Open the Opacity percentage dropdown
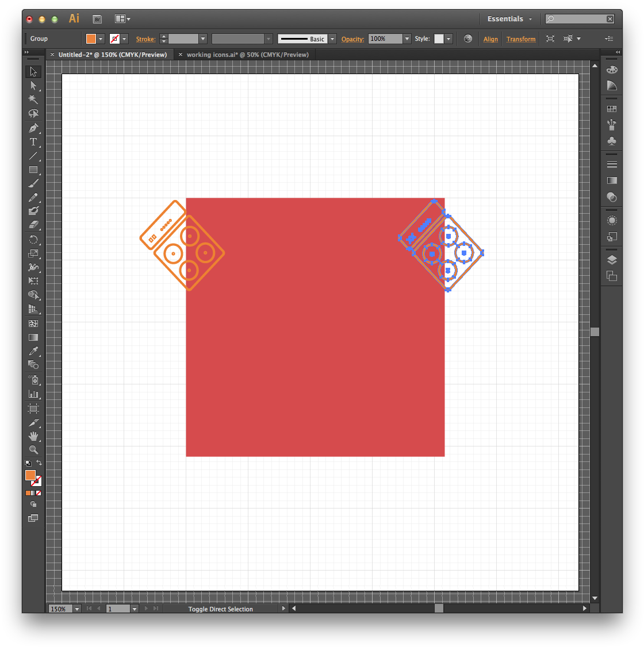Image resolution: width=644 pixels, height=647 pixels. pos(407,39)
